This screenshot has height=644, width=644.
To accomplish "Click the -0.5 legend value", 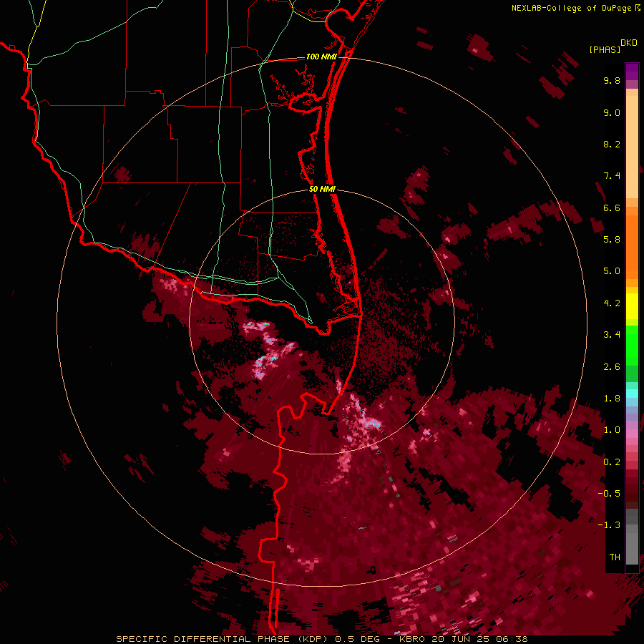I will coord(609,494).
